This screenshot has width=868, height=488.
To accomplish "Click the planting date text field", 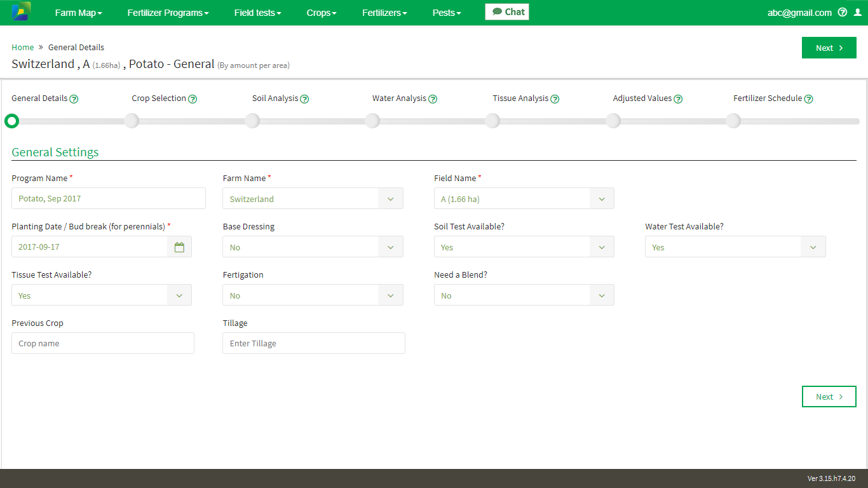I will click(90, 247).
